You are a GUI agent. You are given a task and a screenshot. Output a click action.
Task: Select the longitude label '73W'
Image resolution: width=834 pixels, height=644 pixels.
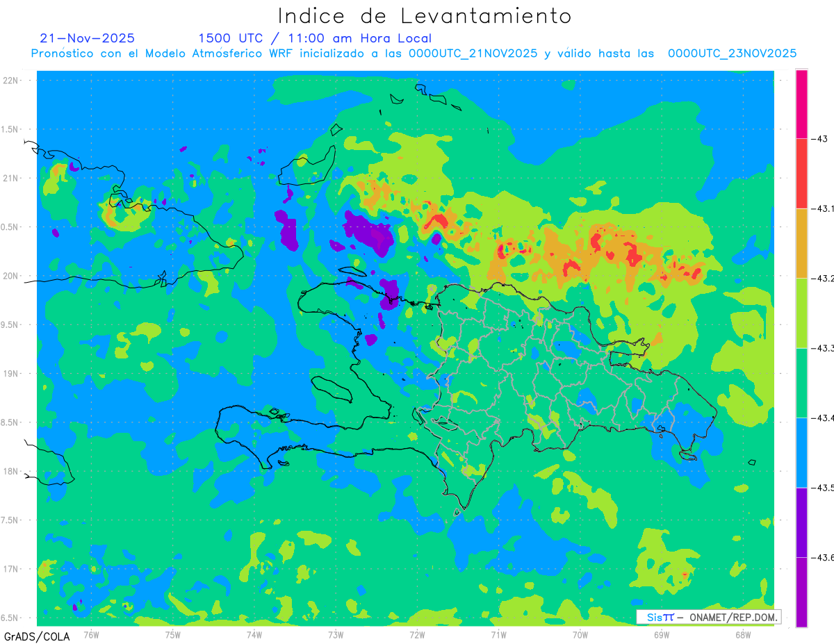click(336, 635)
